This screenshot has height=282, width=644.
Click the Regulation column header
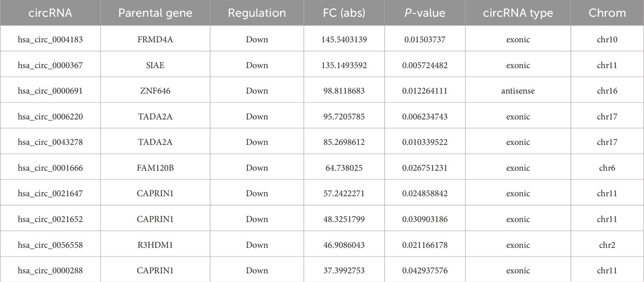click(x=257, y=13)
